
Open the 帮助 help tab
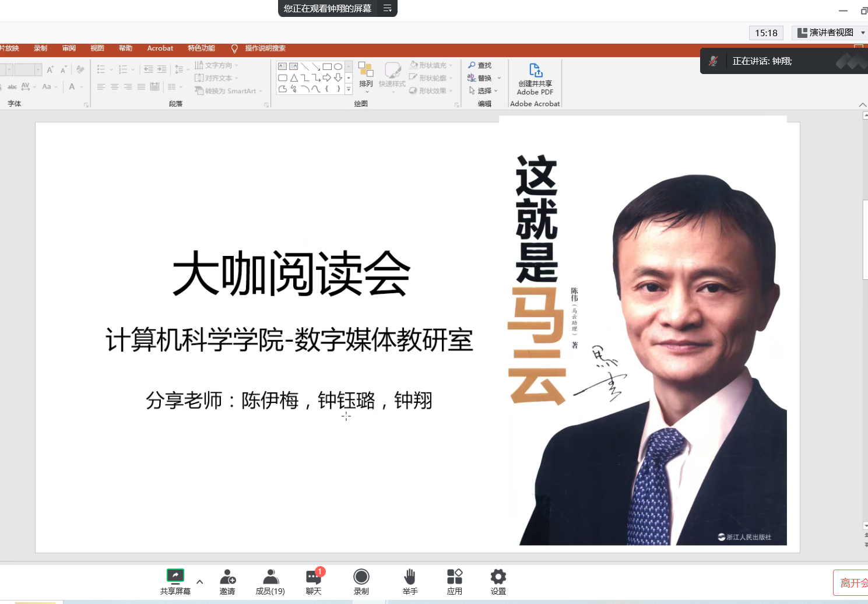[x=126, y=48]
